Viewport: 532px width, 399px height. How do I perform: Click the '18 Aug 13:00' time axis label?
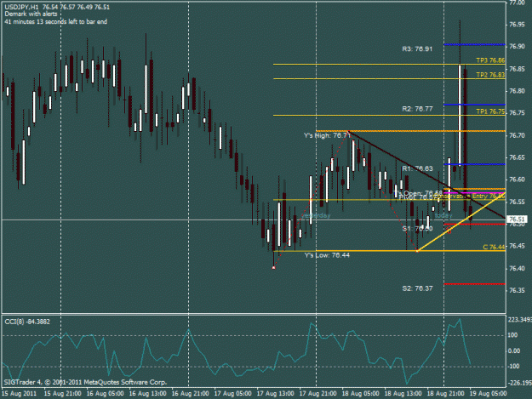click(x=403, y=394)
